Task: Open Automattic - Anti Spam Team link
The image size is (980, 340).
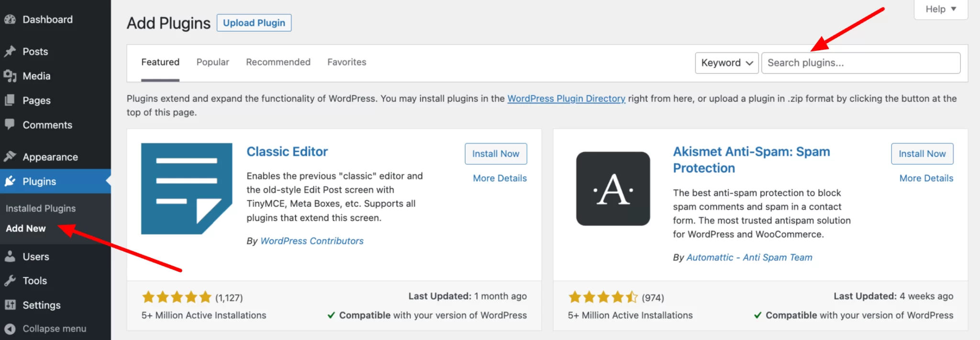Action: coord(749,258)
